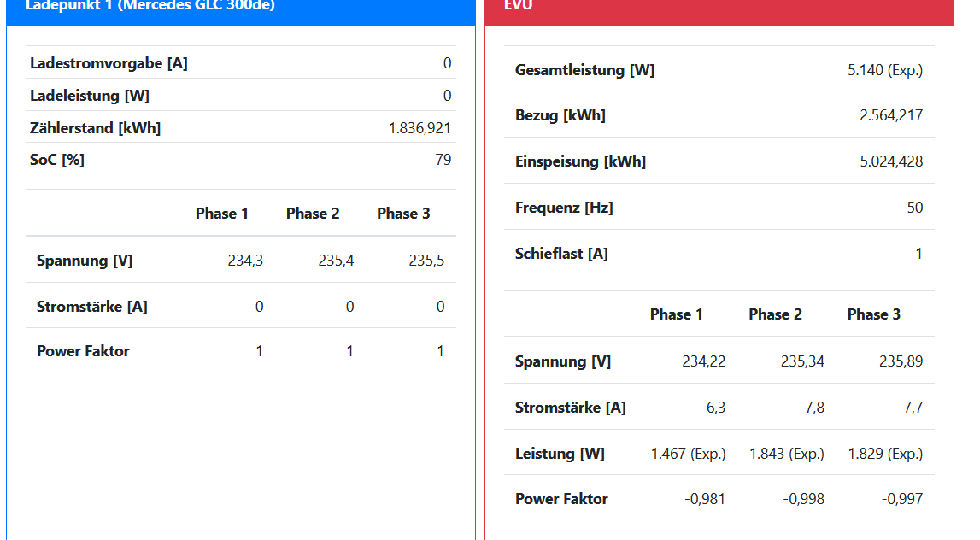Click Phase 3 column header in EVU table
This screenshot has width=980, height=540.
click(873, 314)
